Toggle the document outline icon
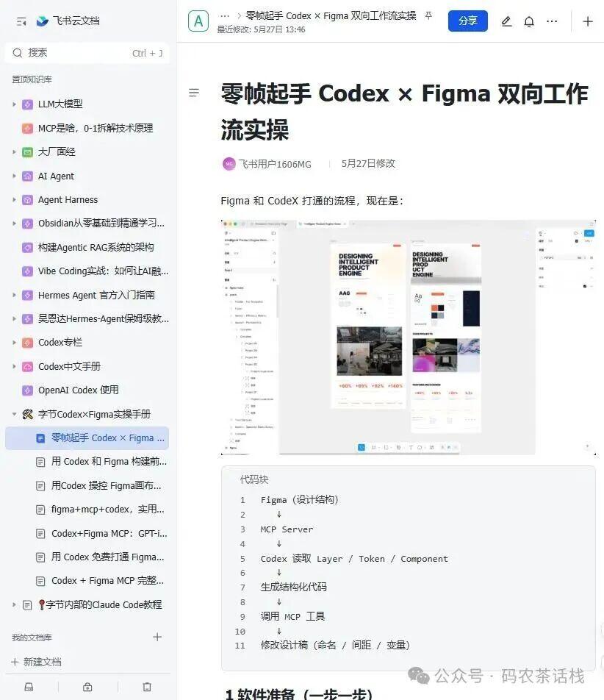The width and height of the screenshot is (604, 700). tap(194, 93)
